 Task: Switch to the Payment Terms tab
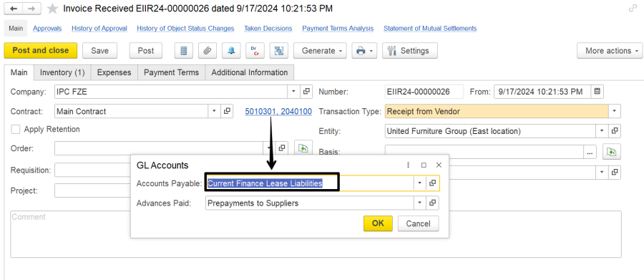[171, 73]
